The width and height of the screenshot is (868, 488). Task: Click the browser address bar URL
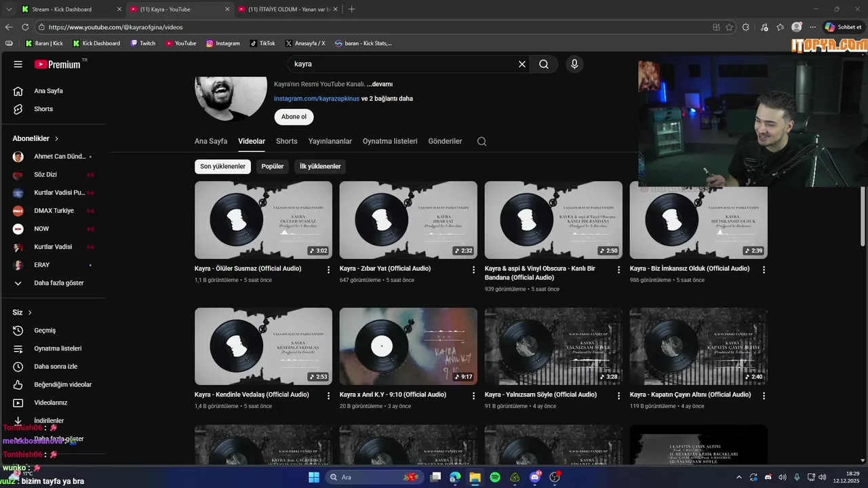click(x=116, y=27)
